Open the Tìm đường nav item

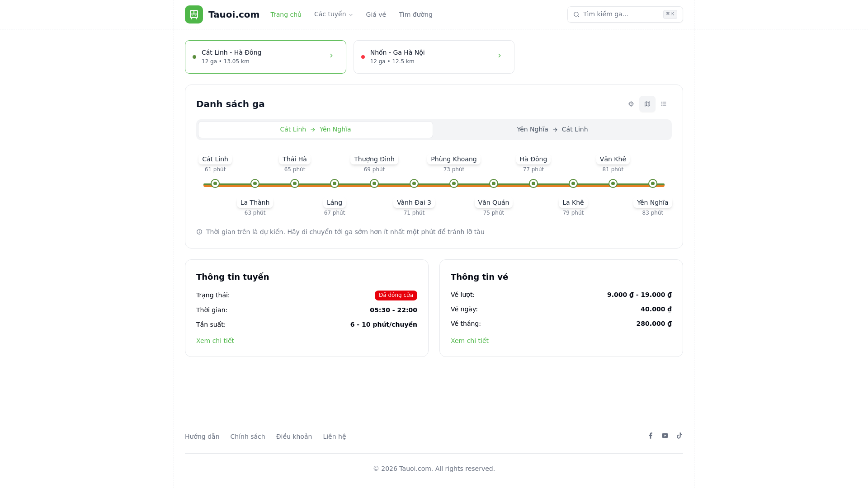(415, 14)
